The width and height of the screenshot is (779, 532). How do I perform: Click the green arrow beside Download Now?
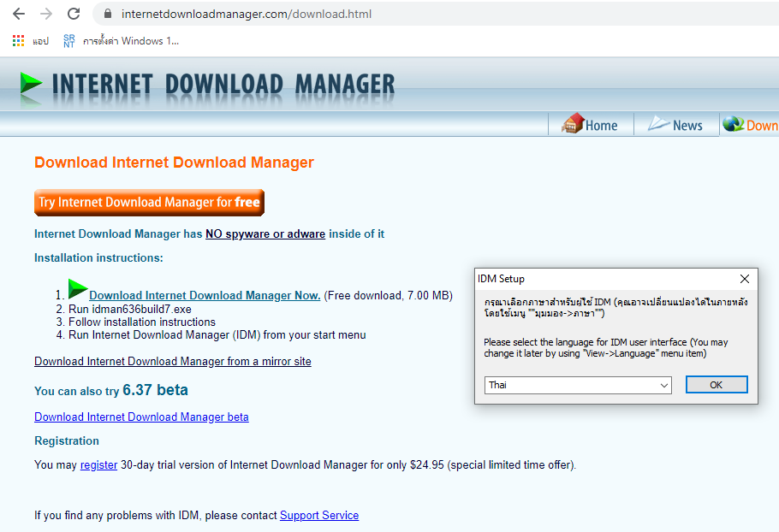coord(78,289)
